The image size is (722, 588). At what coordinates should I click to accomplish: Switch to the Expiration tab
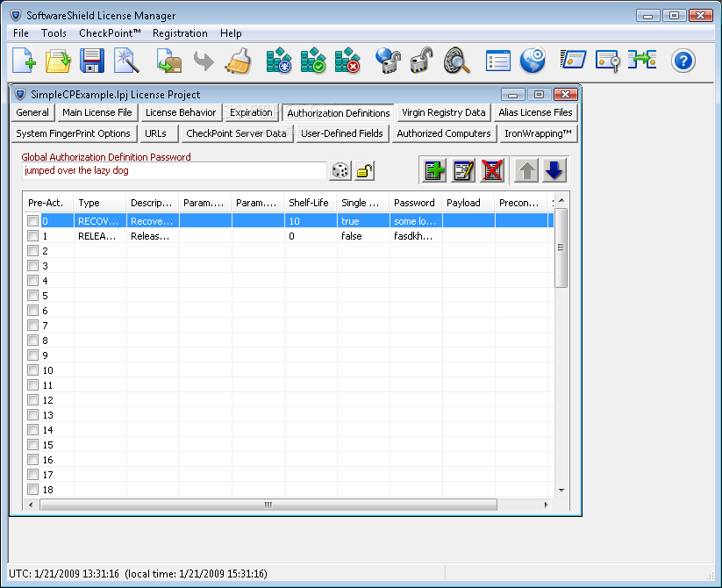[x=251, y=112]
